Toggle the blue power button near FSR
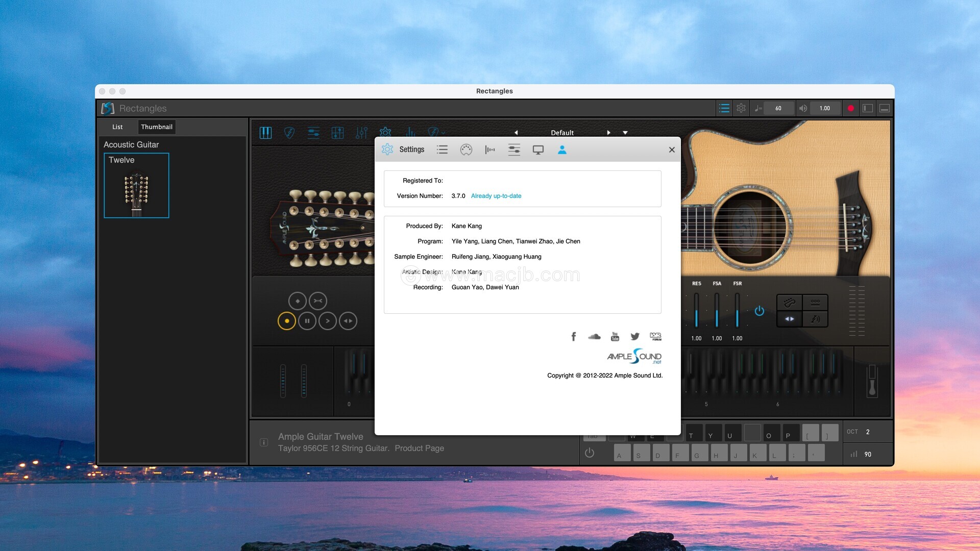 759,311
